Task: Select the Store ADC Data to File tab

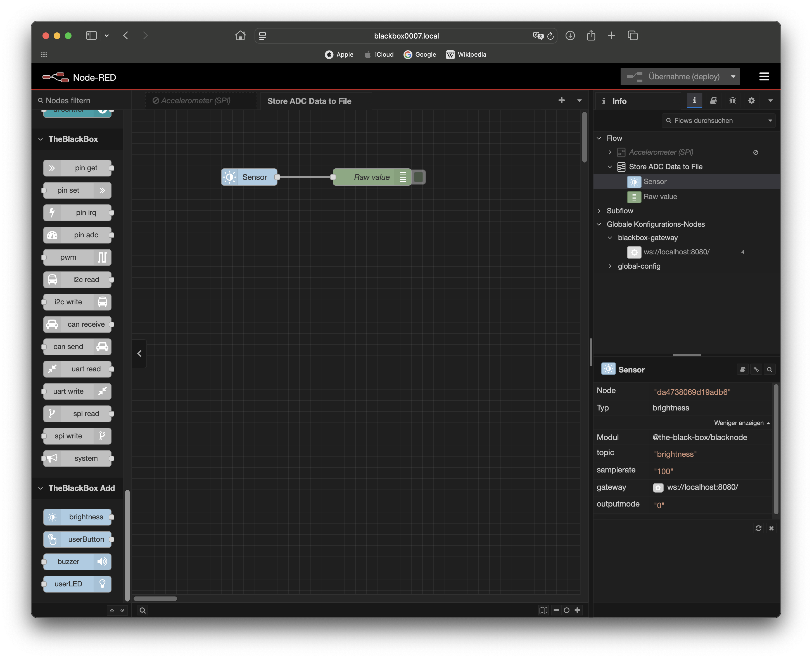Action: pos(309,101)
